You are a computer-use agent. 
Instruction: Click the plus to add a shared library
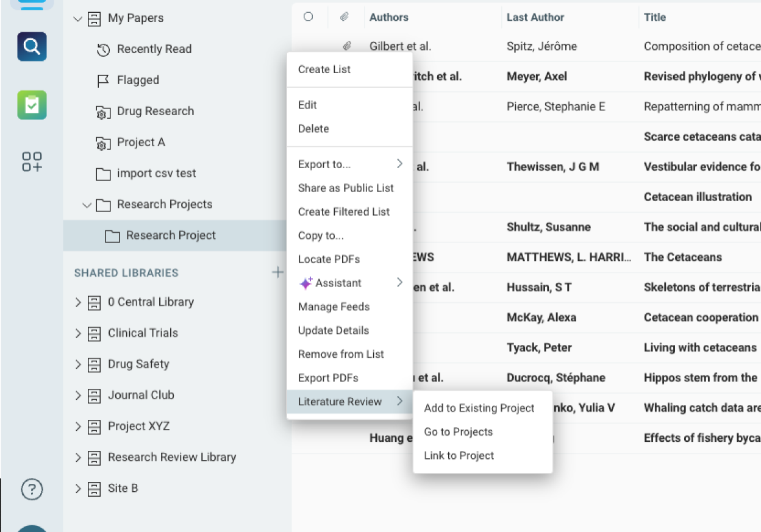(x=278, y=272)
